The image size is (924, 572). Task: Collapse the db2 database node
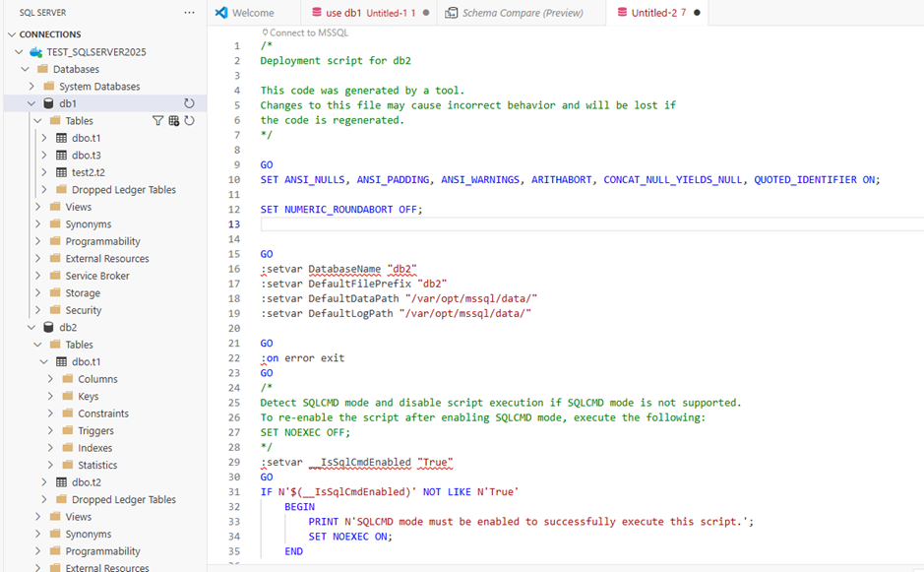31,327
